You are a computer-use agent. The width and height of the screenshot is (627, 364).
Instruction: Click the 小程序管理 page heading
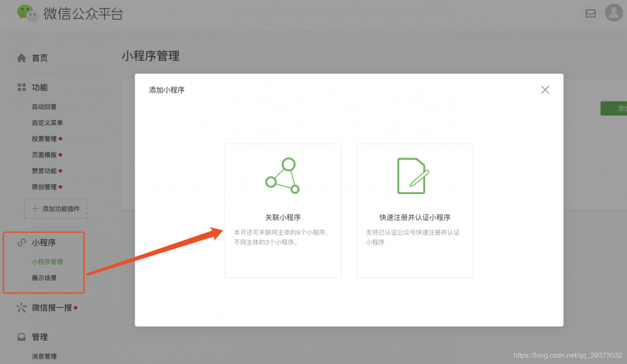click(151, 56)
